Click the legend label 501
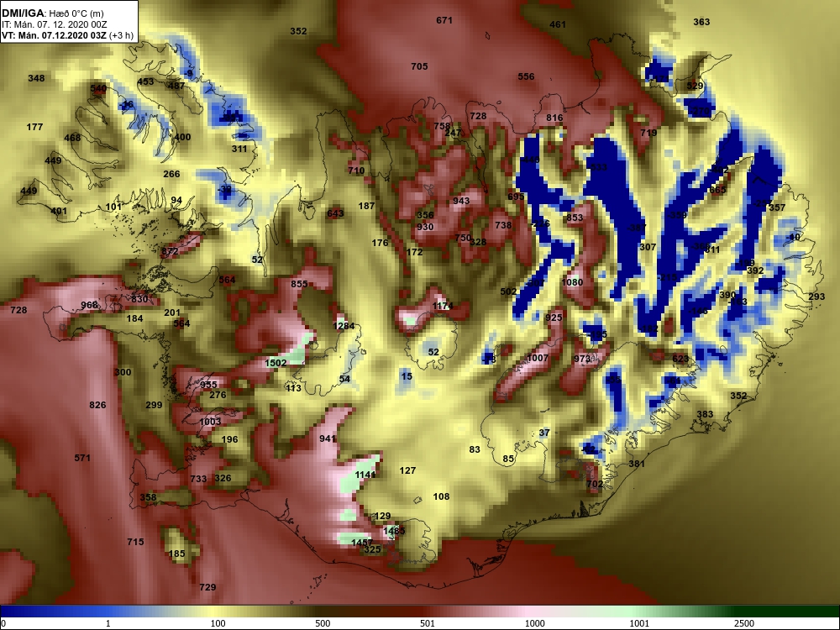840x630 pixels. pos(428,623)
